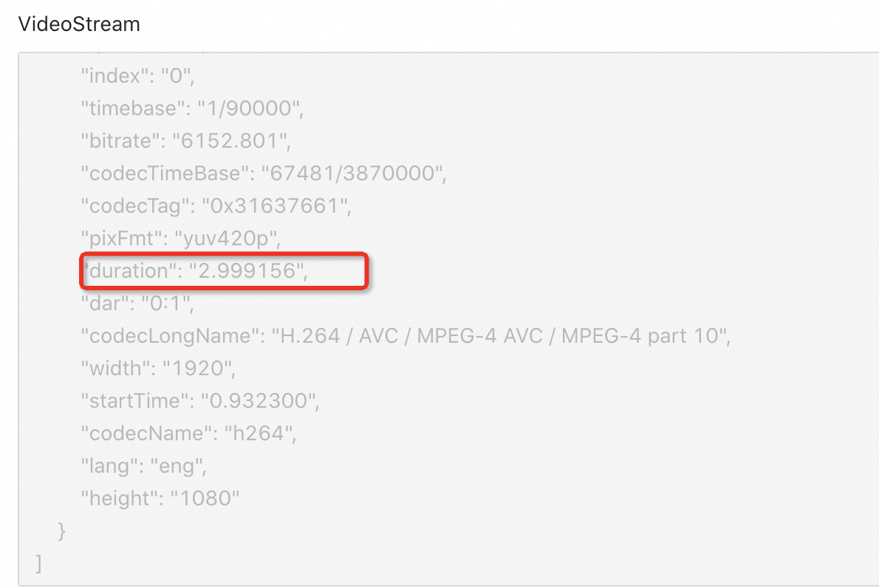Click the pixFmt yuv420p line
The image size is (879, 588).
180,238
